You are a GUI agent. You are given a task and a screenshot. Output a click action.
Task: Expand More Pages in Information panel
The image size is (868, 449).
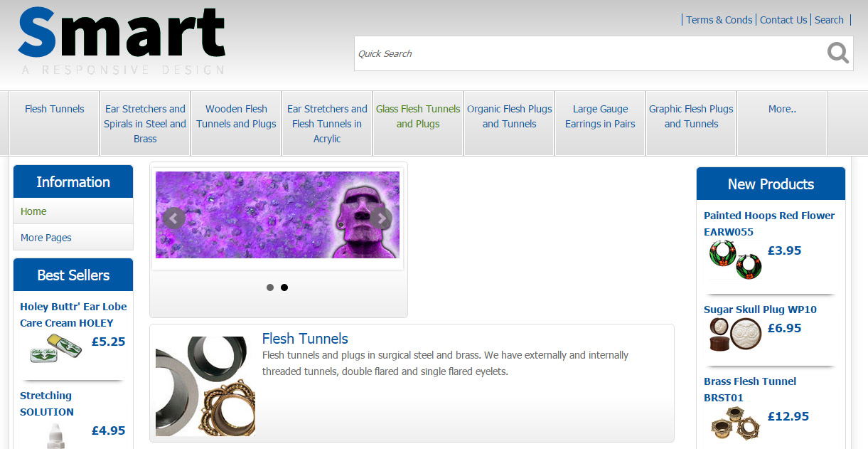point(46,238)
